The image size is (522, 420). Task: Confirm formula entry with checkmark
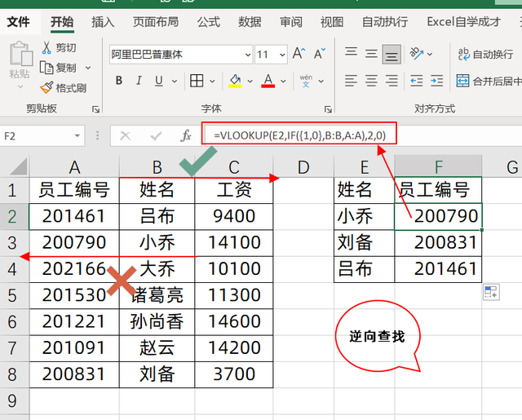156,135
